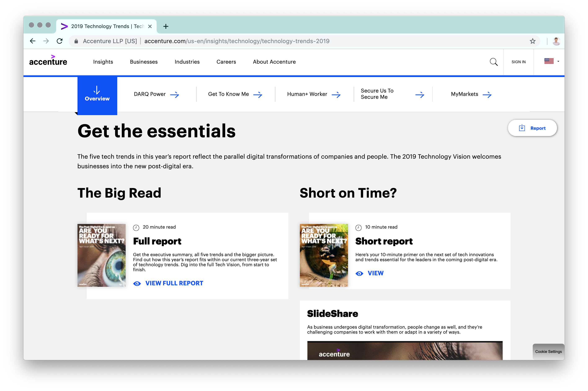Click the download icon in Report button
This screenshot has width=588, height=391.
click(522, 128)
